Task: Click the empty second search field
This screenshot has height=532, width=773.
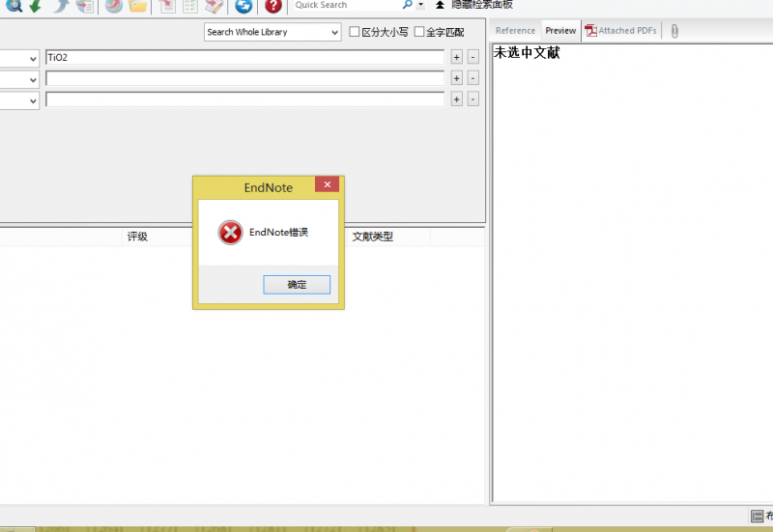Action: pos(245,78)
